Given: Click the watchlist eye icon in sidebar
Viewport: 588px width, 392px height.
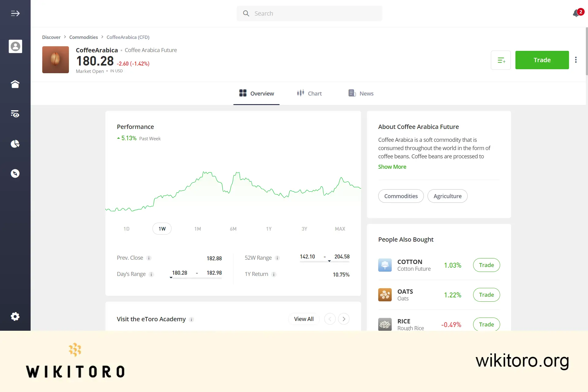Looking at the screenshot, I should (x=15, y=114).
